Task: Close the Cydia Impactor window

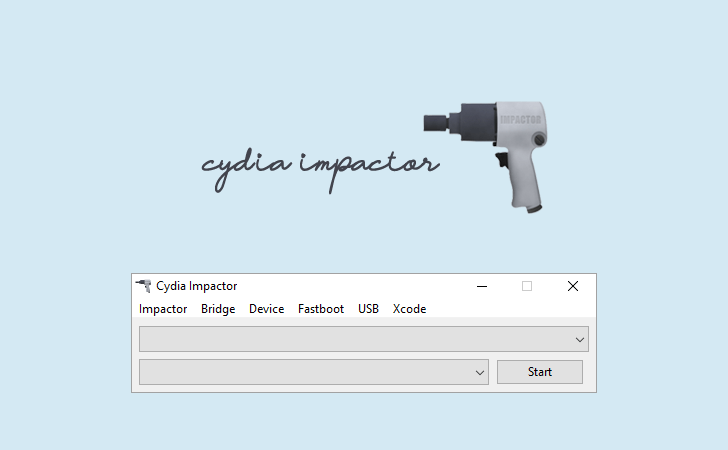Action: tap(573, 287)
